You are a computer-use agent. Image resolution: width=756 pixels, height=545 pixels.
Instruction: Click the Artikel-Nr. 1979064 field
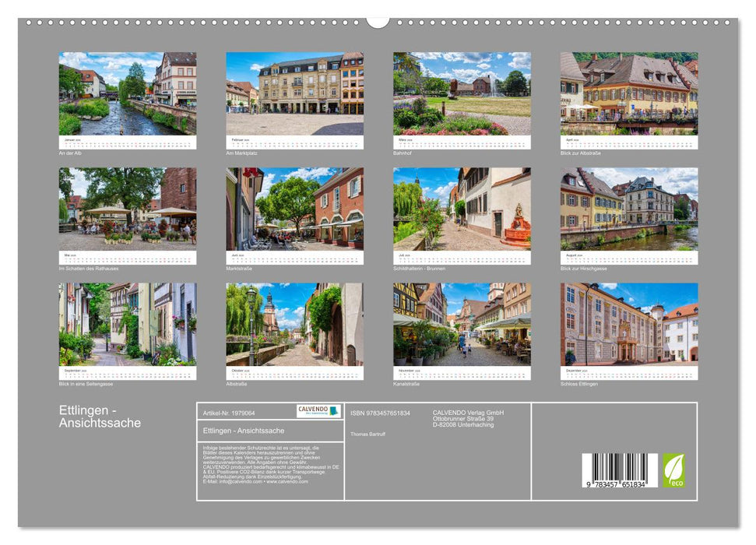[228, 413]
